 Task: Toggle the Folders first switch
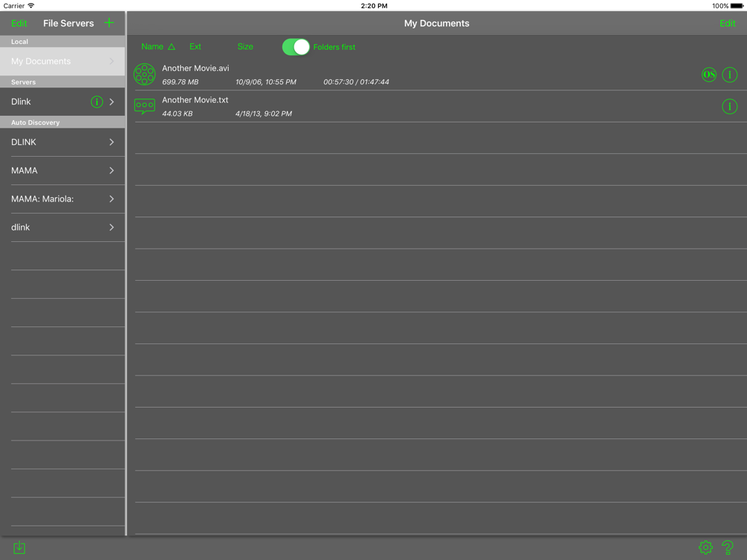click(296, 46)
